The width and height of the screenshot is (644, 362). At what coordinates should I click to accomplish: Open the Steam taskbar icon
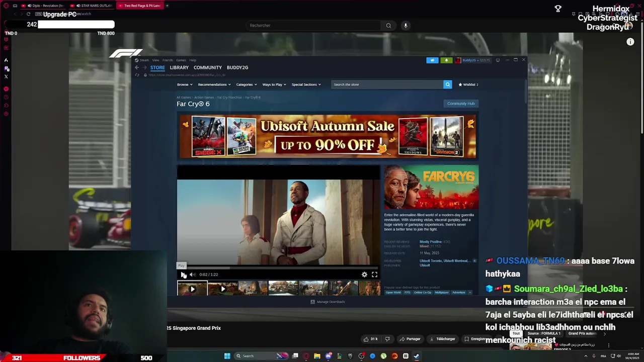tap(417, 356)
